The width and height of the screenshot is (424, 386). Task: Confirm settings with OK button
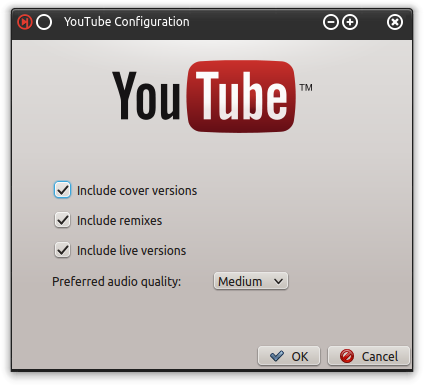[289, 356]
